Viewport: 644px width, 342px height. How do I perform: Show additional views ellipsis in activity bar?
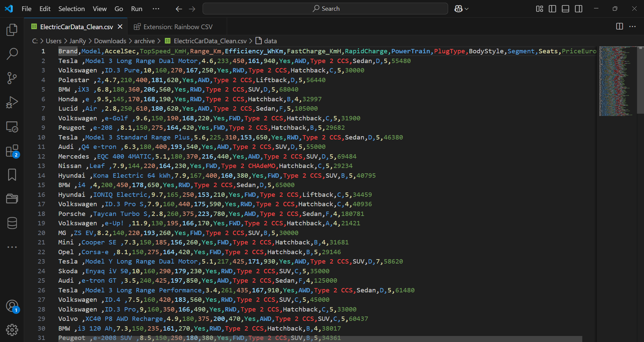coord(12,247)
